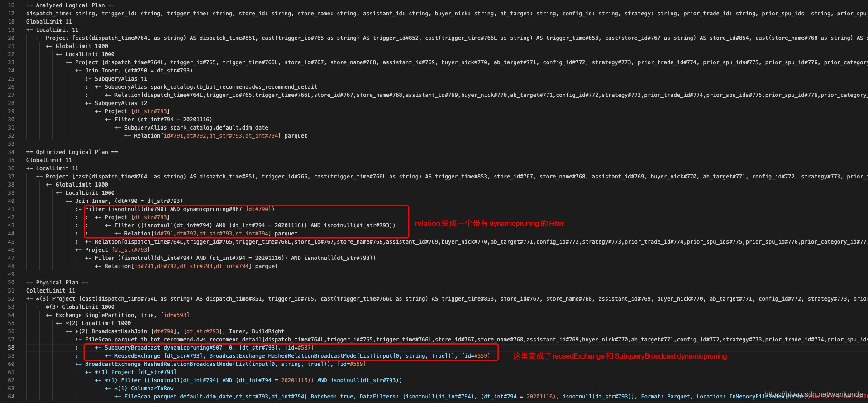Click 'Filter (isnotnull(dt#790) AND dynamicpruning#907' line

point(180,209)
